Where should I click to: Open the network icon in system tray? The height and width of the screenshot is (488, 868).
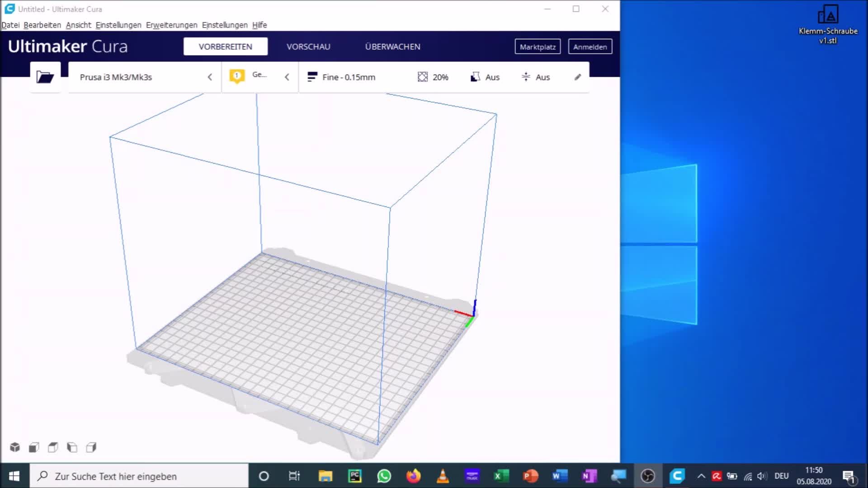point(748,476)
